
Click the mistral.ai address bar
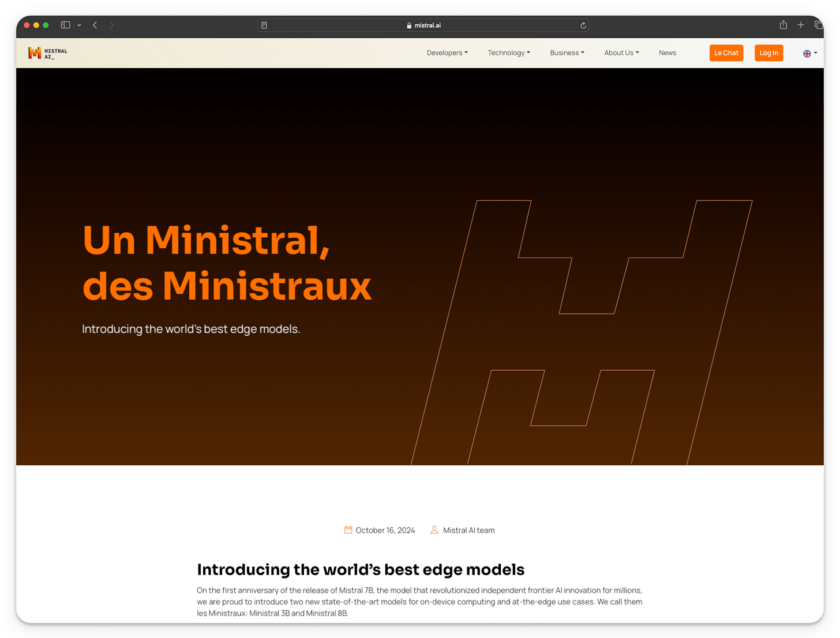[x=423, y=25]
